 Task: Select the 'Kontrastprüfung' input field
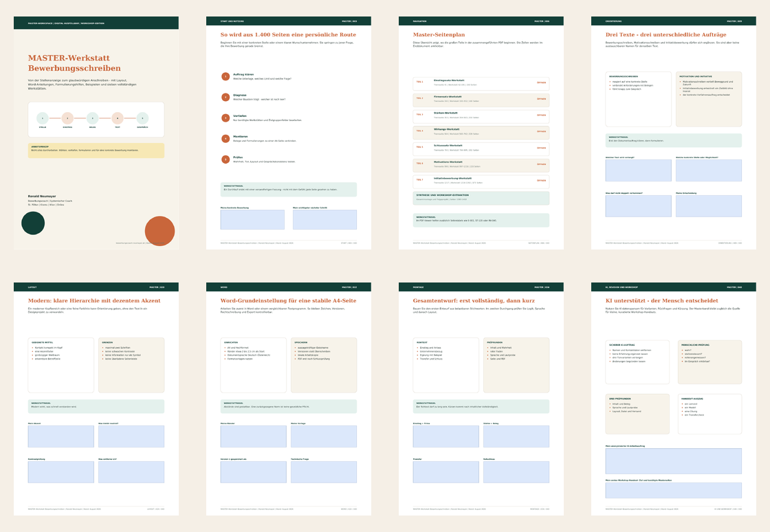(x=61, y=472)
